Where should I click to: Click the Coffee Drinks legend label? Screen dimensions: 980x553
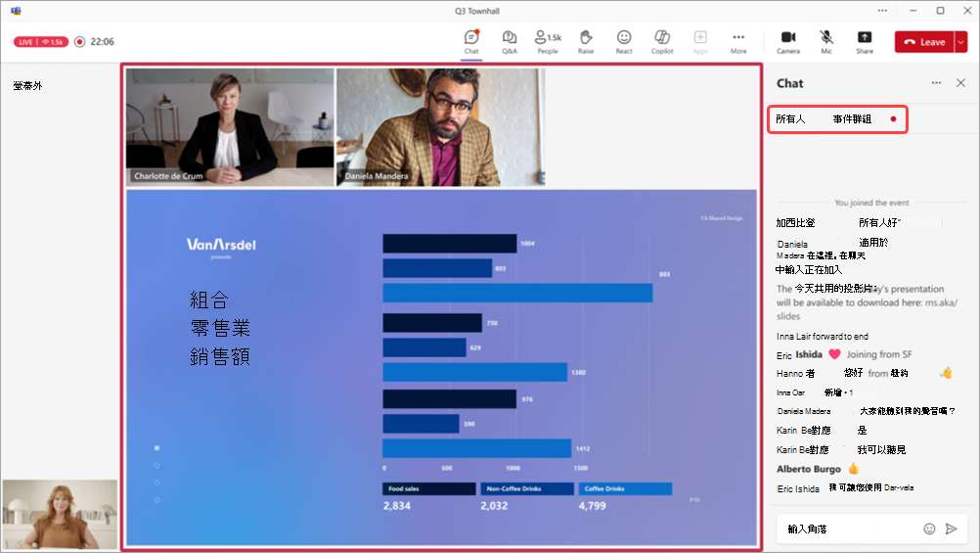(625, 488)
